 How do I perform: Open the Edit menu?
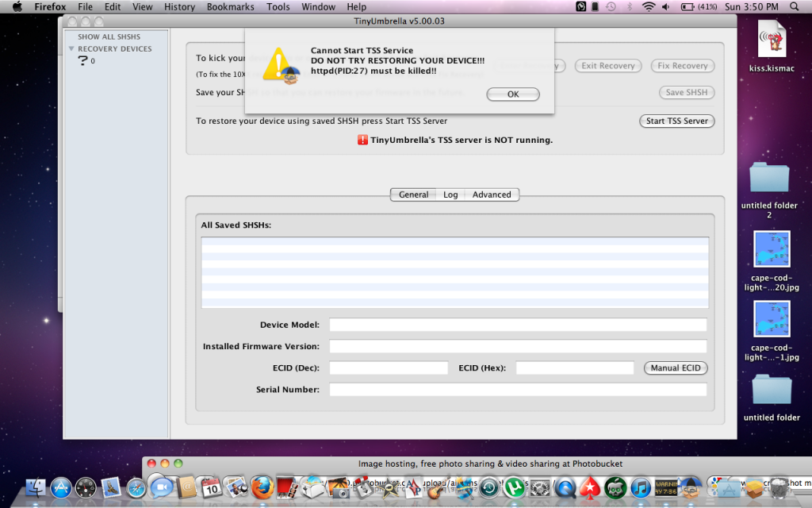click(x=113, y=6)
